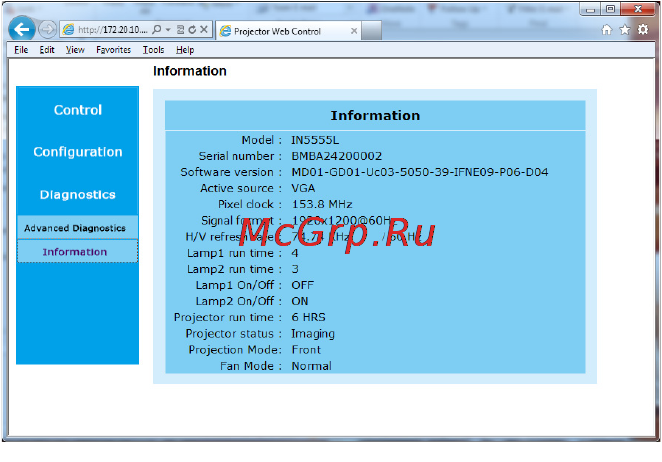The height and width of the screenshot is (462, 662).
Task: Open the Tools gear icon
Action: point(643,30)
